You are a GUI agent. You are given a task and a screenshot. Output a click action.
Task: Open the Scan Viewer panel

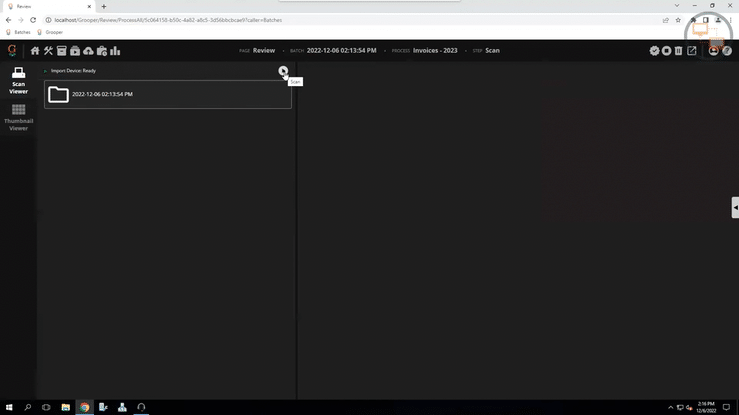click(18, 80)
